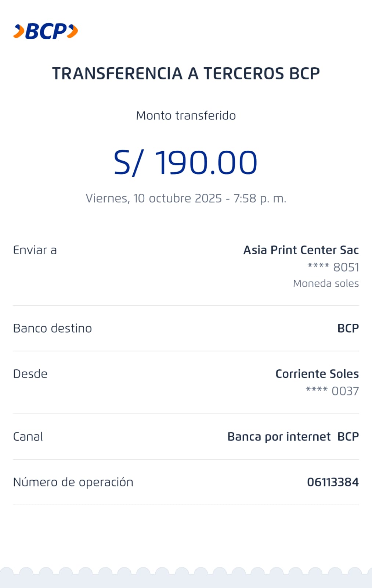This screenshot has width=372, height=588.
Task: Click 'Banca por internet BCP' channel value
Action: [293, 437]
